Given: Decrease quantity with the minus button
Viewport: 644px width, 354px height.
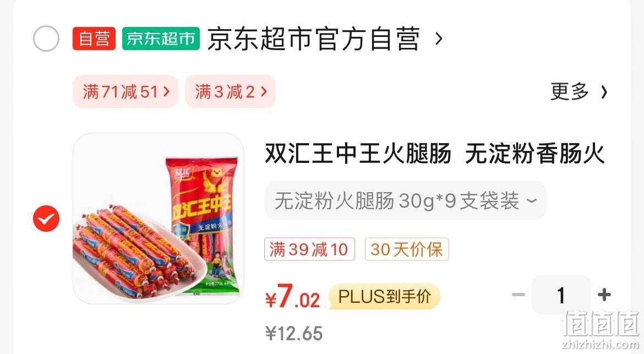Looking at the screenshot, I should click(519, 295).
